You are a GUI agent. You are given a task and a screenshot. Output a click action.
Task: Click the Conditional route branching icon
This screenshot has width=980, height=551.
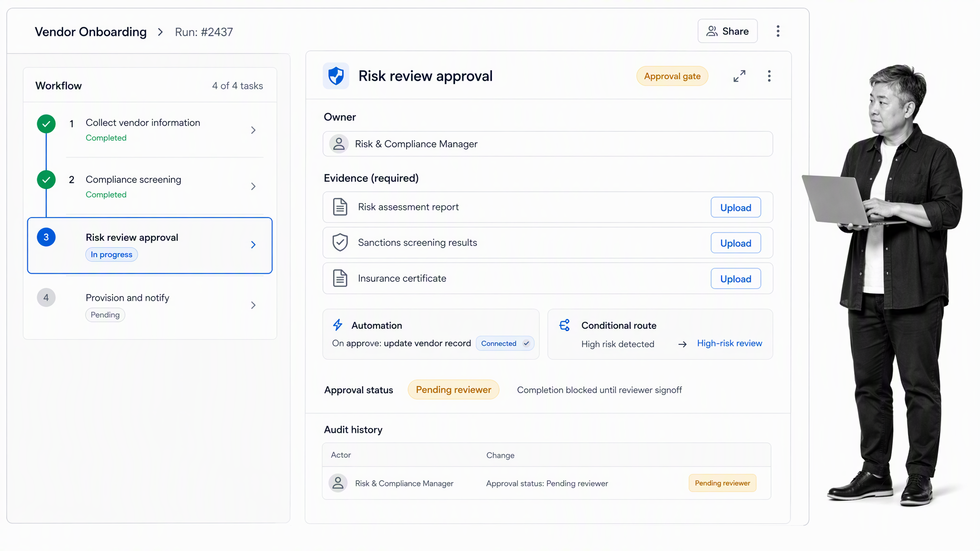(x=565, y=325)
